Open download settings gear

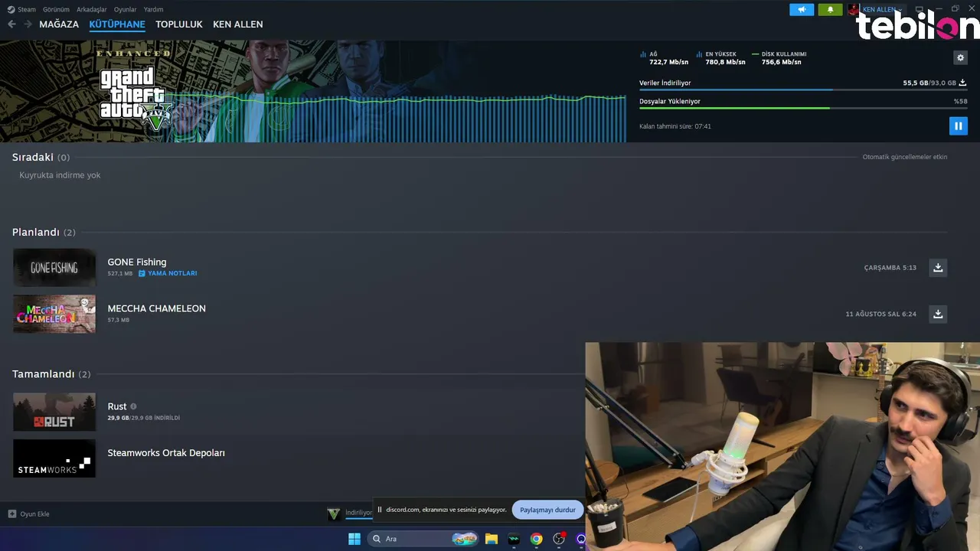point(960,57)
